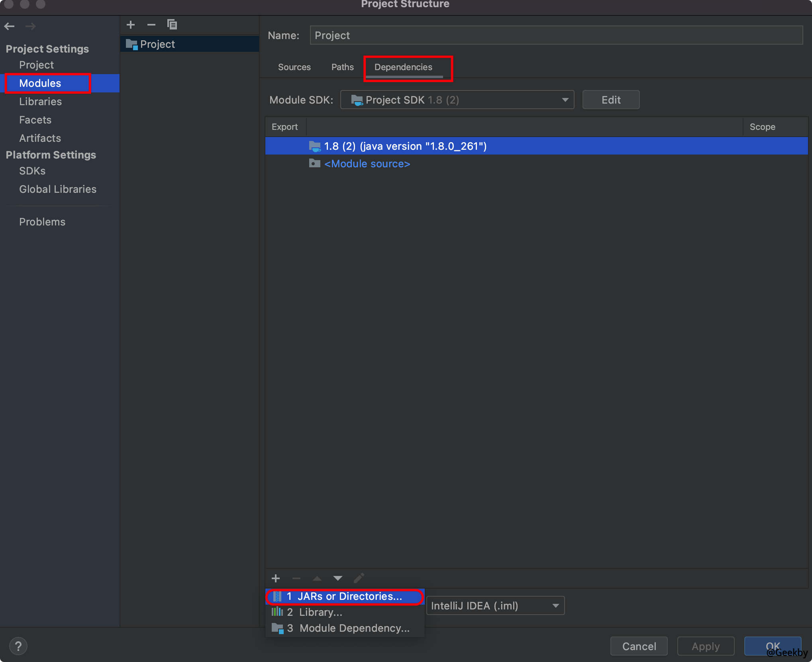Choose JARs or Directories from popup
The image size is (812, 662).
click(345, 596)
